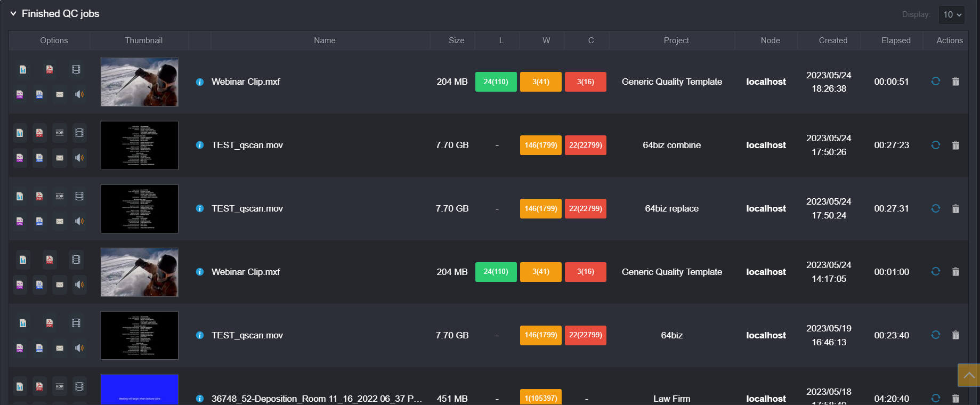
Task: Delete the Webinar Clip 14:17:05 job
Action: click(955, 272)
